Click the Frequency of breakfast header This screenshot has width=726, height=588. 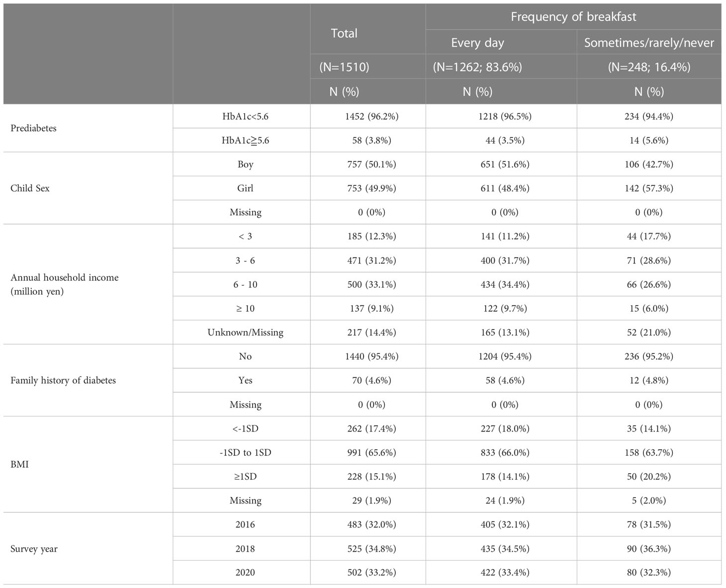[573, 17]
